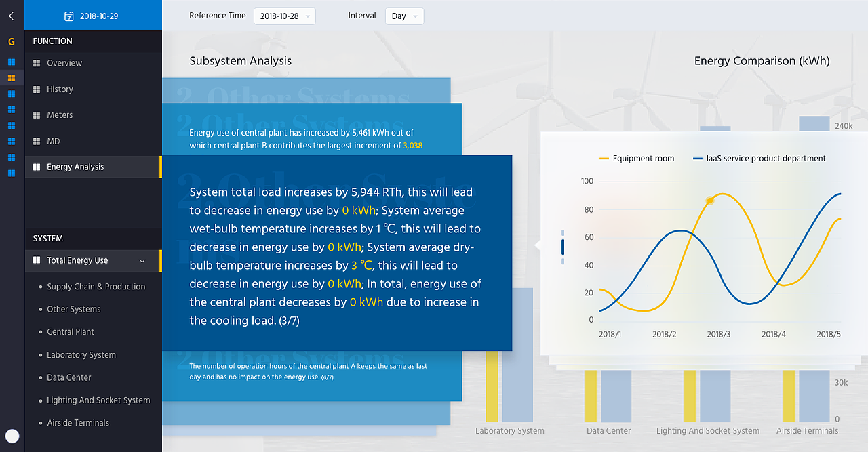This screenshot has width=868, height=452.
Task: Click the white user avatar circle
Action: [x=12, y=436]
